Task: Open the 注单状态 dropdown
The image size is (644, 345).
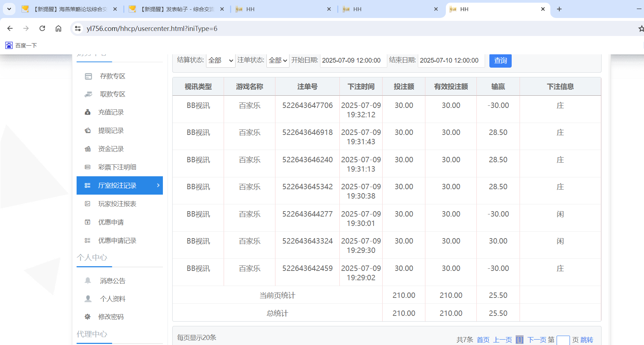Action: (278, 60)
